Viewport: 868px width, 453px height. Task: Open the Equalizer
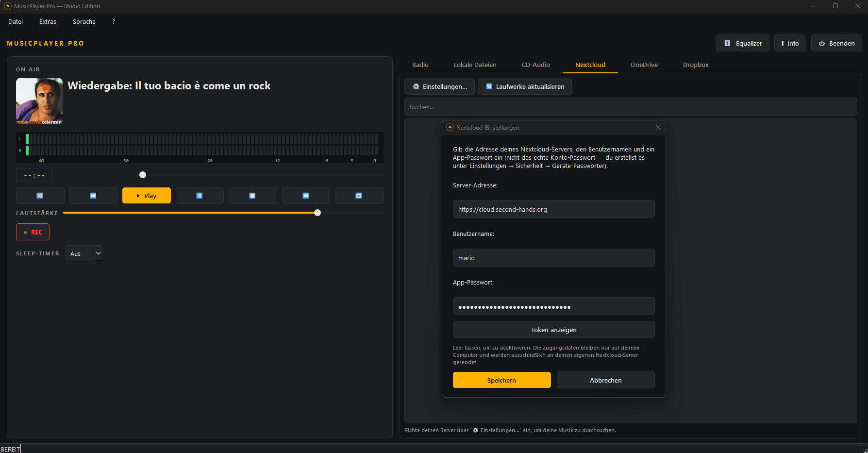pyautogui.click(x=742, y=43)
